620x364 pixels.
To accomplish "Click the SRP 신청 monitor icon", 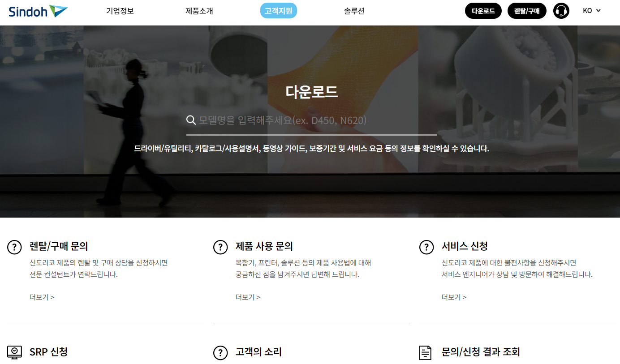I will tap(14, 352).
